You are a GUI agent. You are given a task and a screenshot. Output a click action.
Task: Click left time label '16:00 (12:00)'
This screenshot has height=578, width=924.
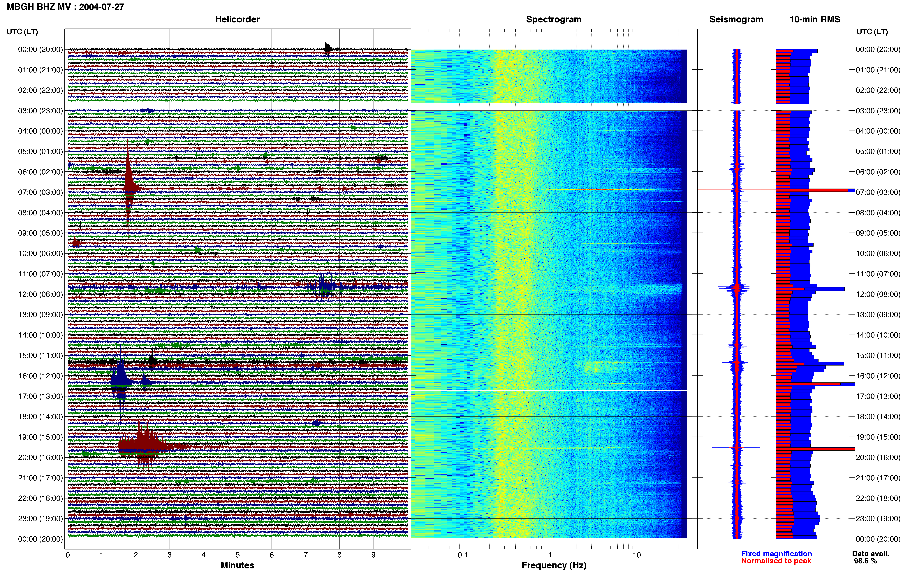(x=41, y=376)
